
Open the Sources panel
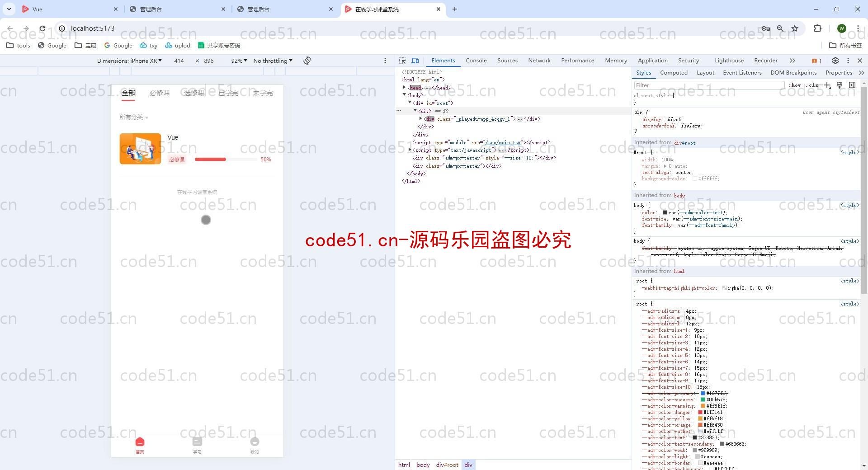[507, 61]
